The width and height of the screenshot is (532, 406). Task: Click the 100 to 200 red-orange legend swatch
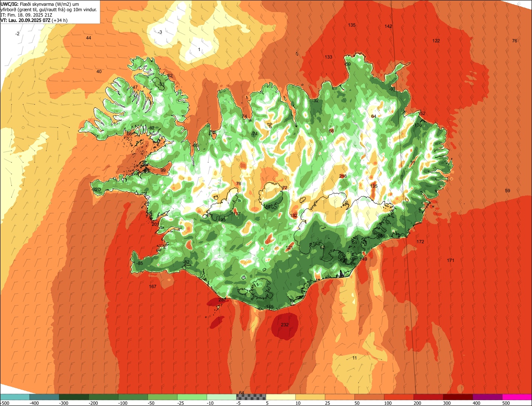pos(399,397)
